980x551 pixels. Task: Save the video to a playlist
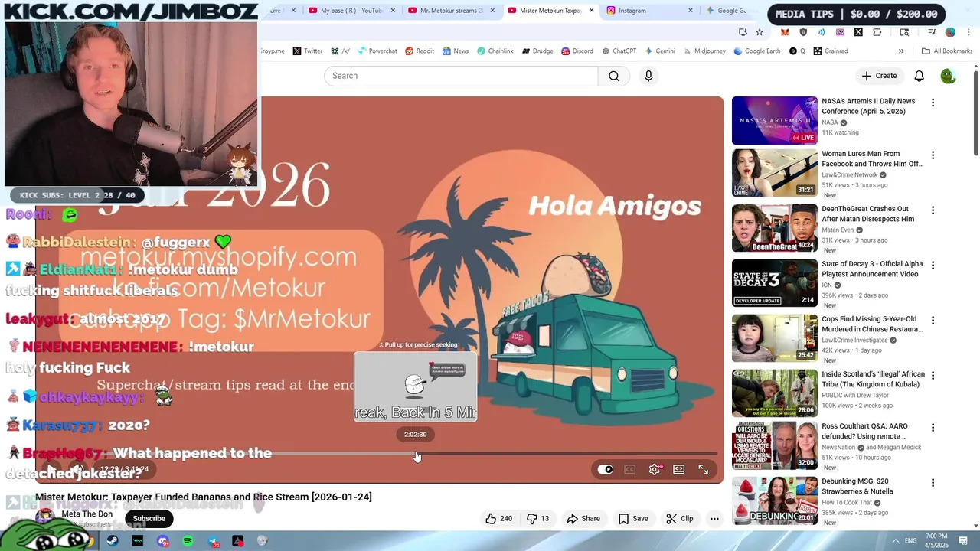pyautogui.click(x=633, y=518)
